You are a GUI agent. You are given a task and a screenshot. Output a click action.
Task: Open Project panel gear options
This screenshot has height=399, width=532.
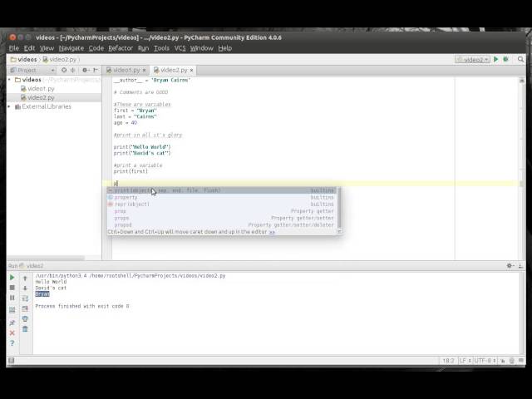click(86, 70)
